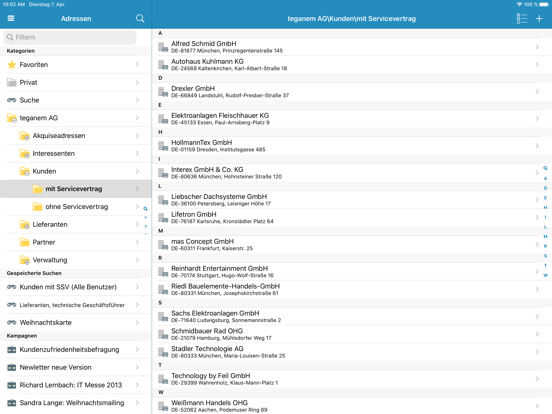Open Interex GmbH & Co. KG entry

pos(352,173)
